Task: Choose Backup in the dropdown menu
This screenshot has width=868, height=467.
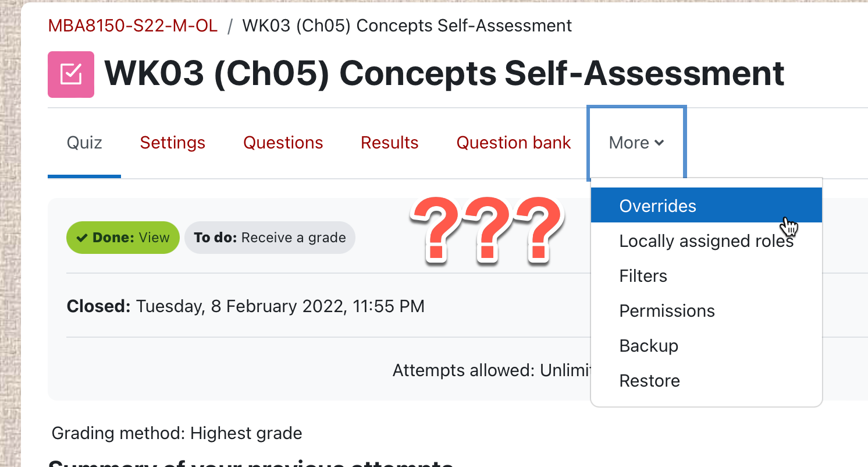Action: [x=706, y=345]
